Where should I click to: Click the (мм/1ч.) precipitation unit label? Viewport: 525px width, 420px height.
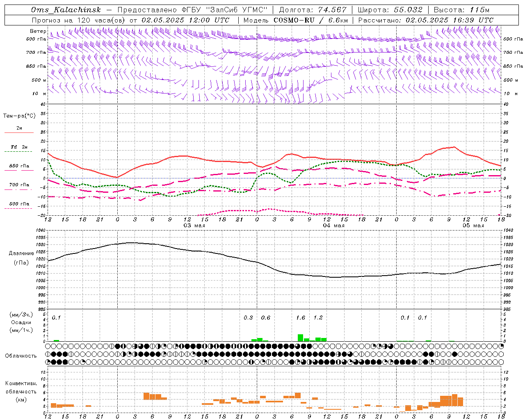pos(21,330)
